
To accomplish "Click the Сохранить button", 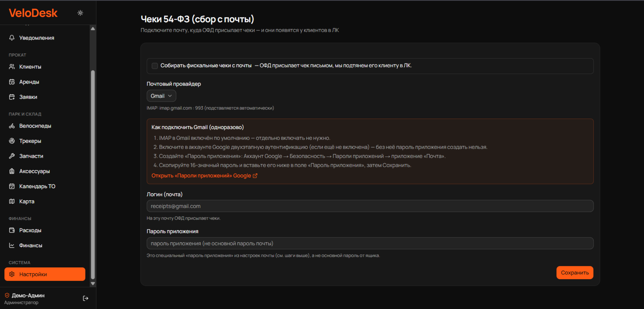I will [575, 272].
